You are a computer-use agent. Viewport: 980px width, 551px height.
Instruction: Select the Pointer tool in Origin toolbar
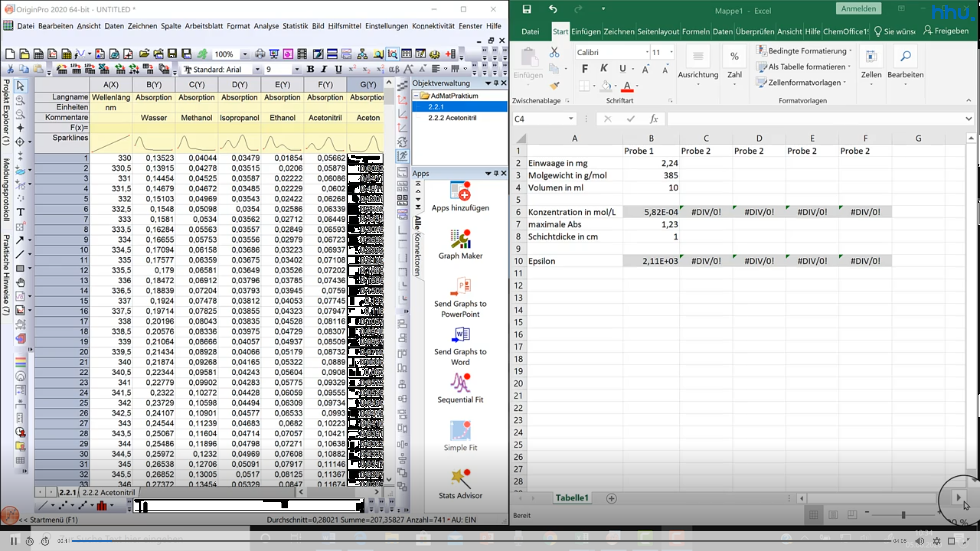point(20,85)
